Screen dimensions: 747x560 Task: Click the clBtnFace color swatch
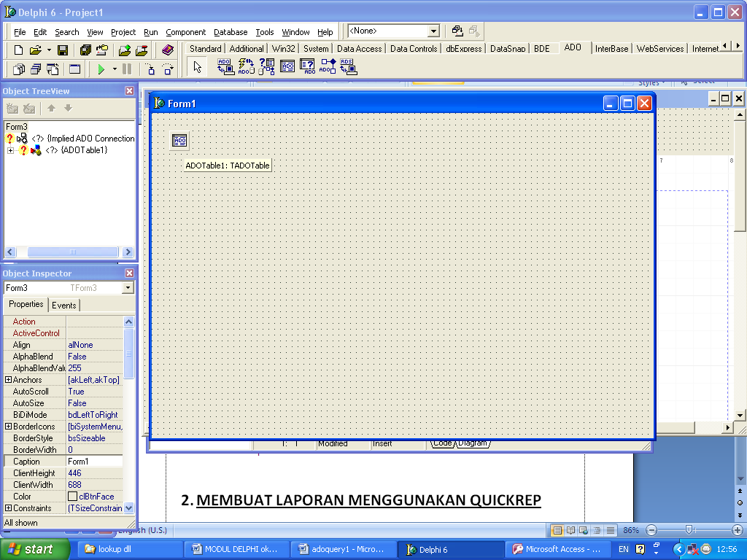coord(72,496)
